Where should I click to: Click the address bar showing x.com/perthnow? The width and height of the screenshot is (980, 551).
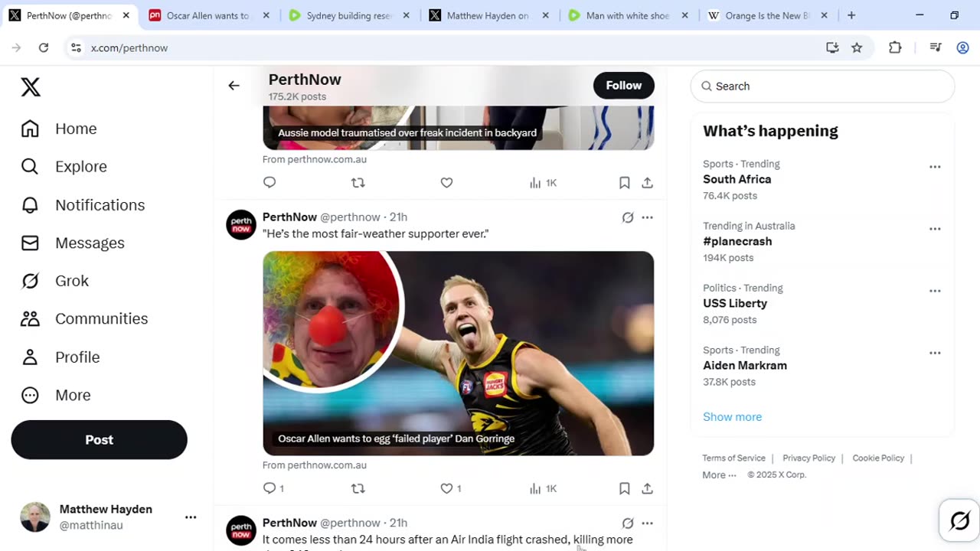pyautogui.click(x=452, y=47)
